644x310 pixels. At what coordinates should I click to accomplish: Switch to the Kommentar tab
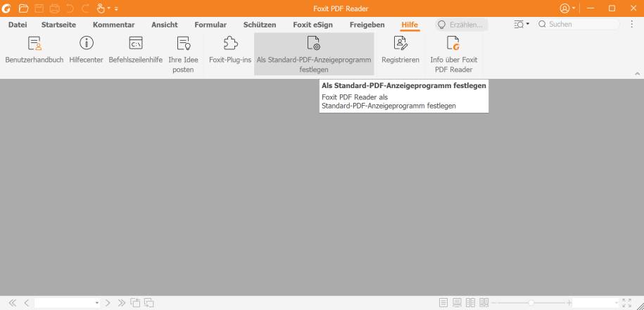tap(114, 25)
